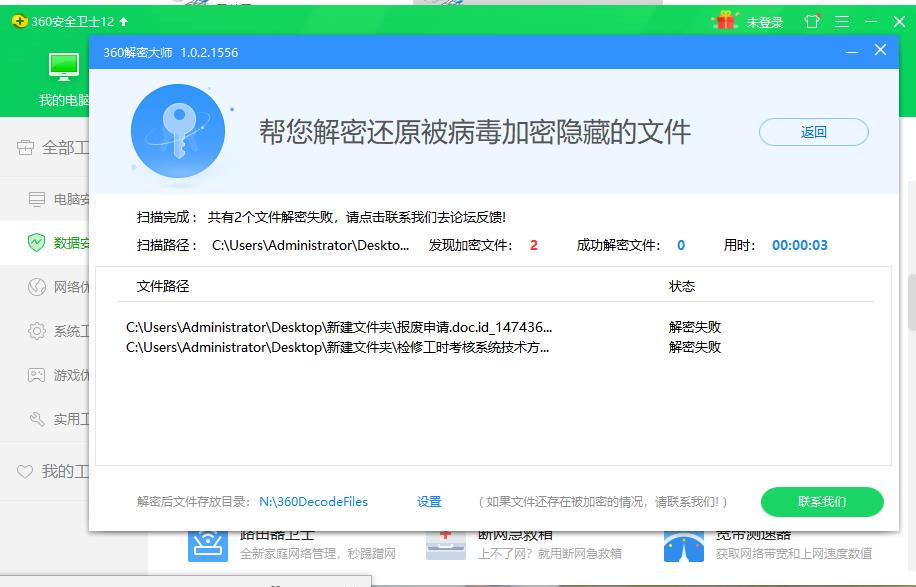
Task: Open 宽带测速器 tool icon
Action: pos(683,547)
